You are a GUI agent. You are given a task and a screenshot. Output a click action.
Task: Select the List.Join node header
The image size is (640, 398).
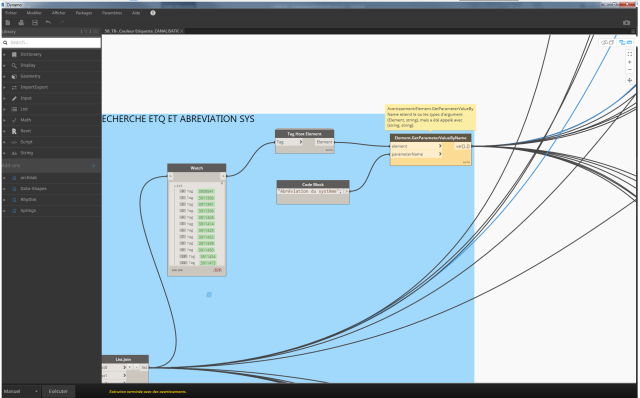(x=124, y=359)
